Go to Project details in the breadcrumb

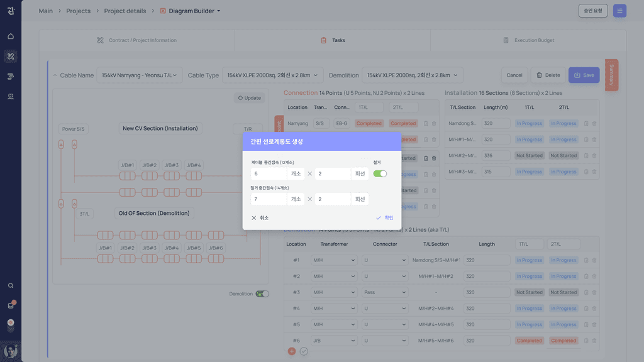tap(125, 11)
